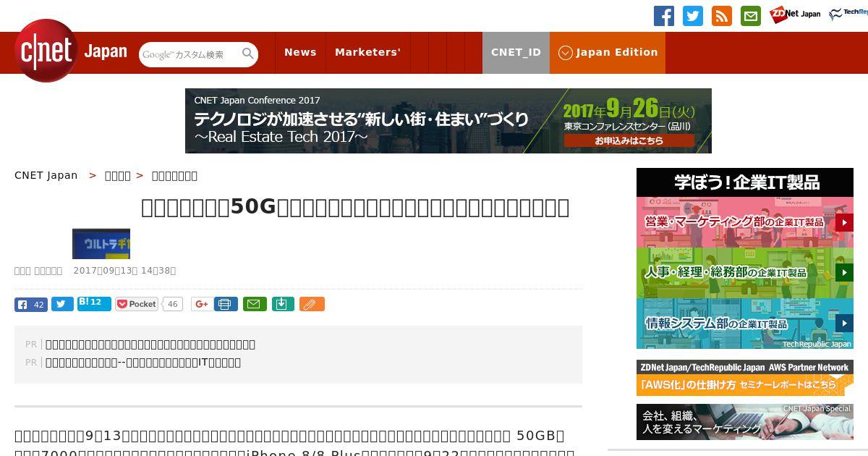Open the 学ぼう!企業IT製品 banner header

pyautogui.click(x=745, y=182)
